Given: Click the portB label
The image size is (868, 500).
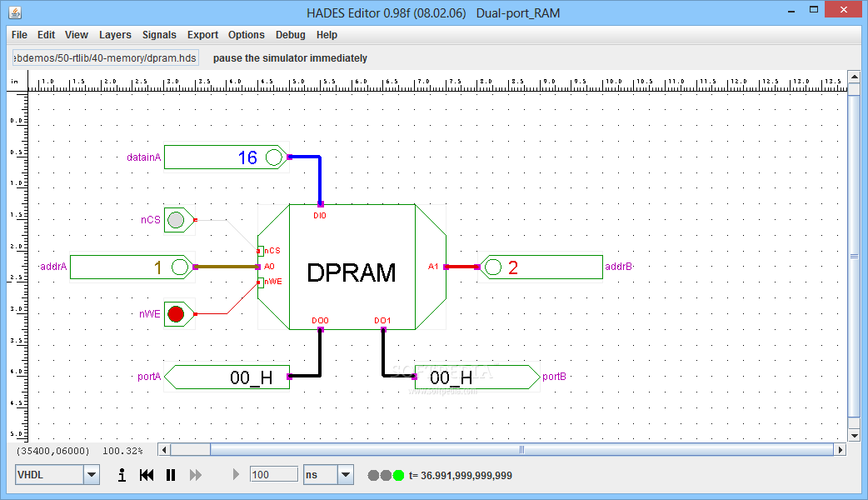Looking at the screenshot, I should (x=554, y=377).
